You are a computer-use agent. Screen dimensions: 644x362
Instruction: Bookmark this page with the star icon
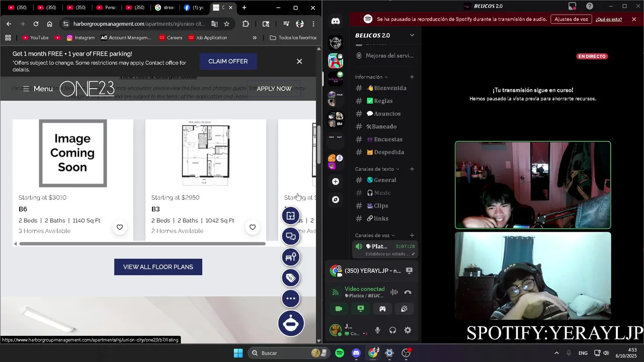(x=226, y=24)
